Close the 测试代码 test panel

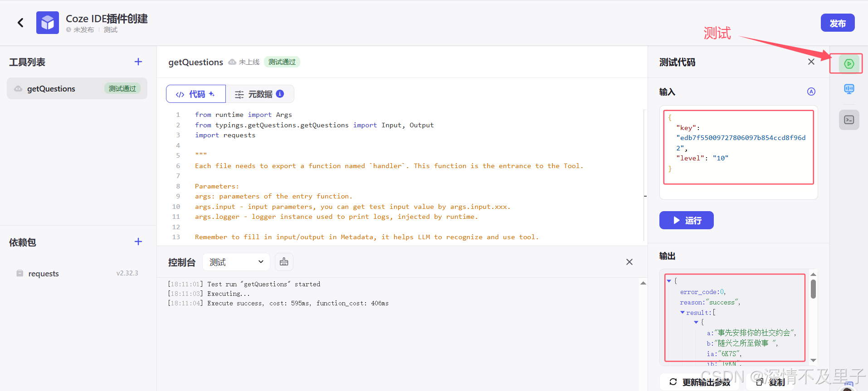[811, 62]
